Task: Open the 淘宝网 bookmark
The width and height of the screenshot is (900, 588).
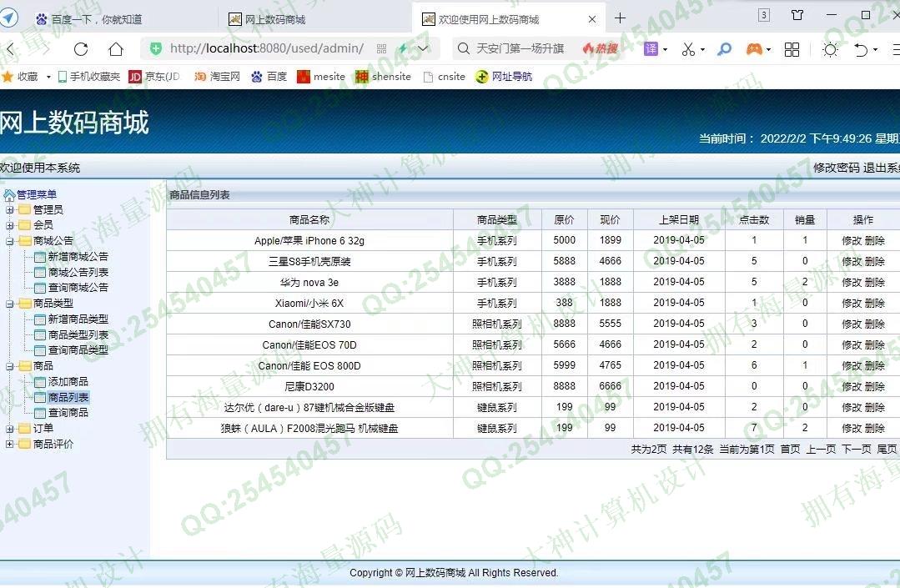Action: coord(217,76)
